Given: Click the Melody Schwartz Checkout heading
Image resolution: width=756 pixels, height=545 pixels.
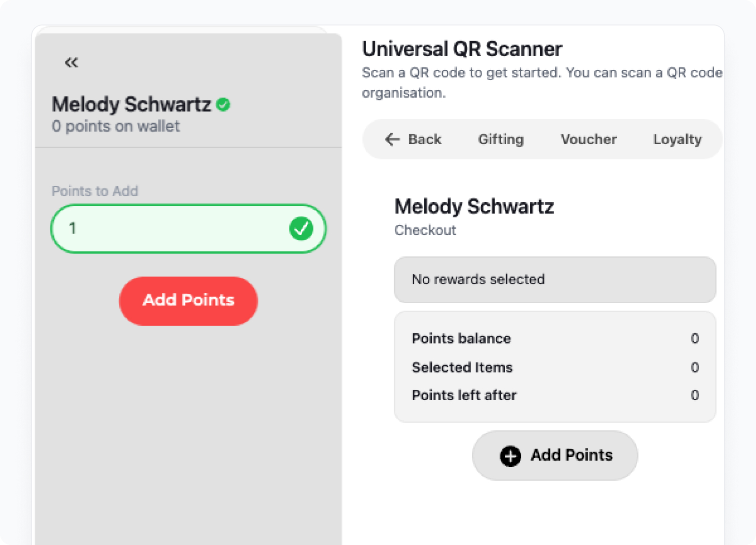Looking at the screenshot, I should click(474, 206).
